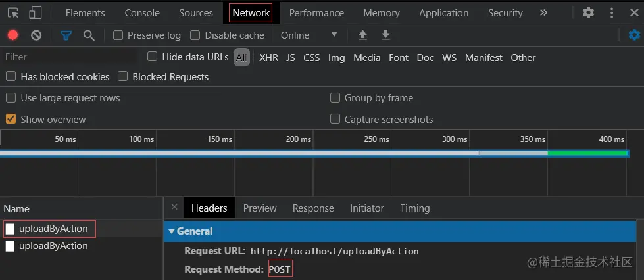Open the Application tab

point(443,13)
